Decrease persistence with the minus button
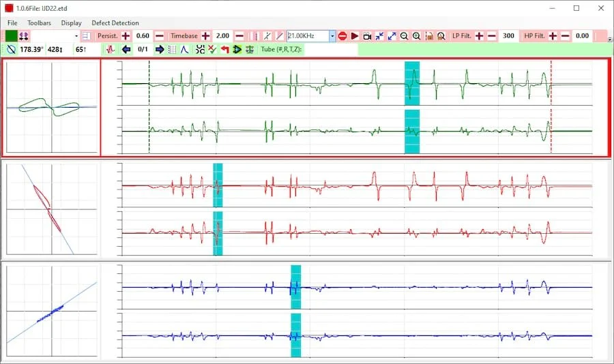614x364 pixels. click(x=160, y=36)
